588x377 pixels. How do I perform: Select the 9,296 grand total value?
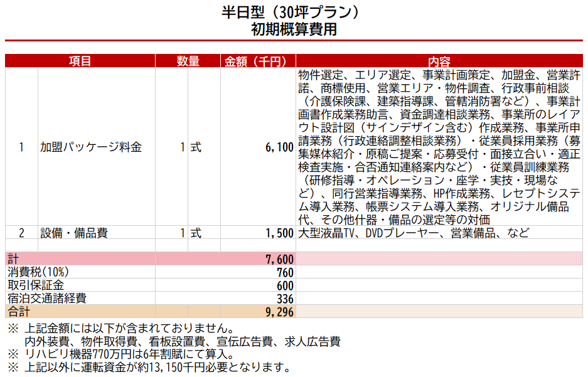279,311
